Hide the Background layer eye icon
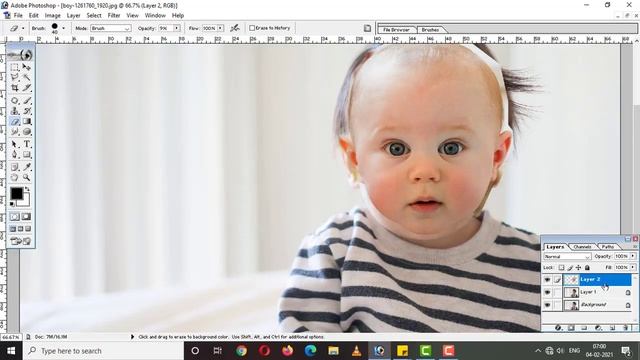This screenshot has height=360, width=640. pyautogui.click(x=547, y=305)
